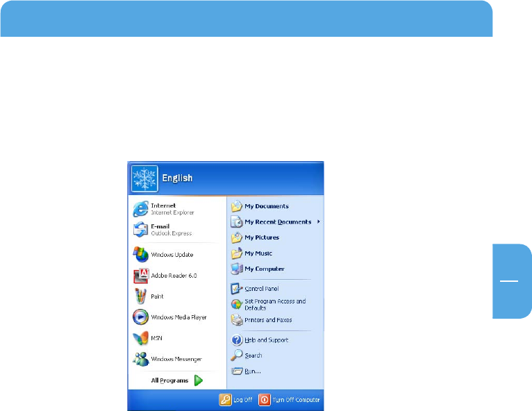Click the MSN label text
This screenshot has width=532, height=411.
pos(156,338)
